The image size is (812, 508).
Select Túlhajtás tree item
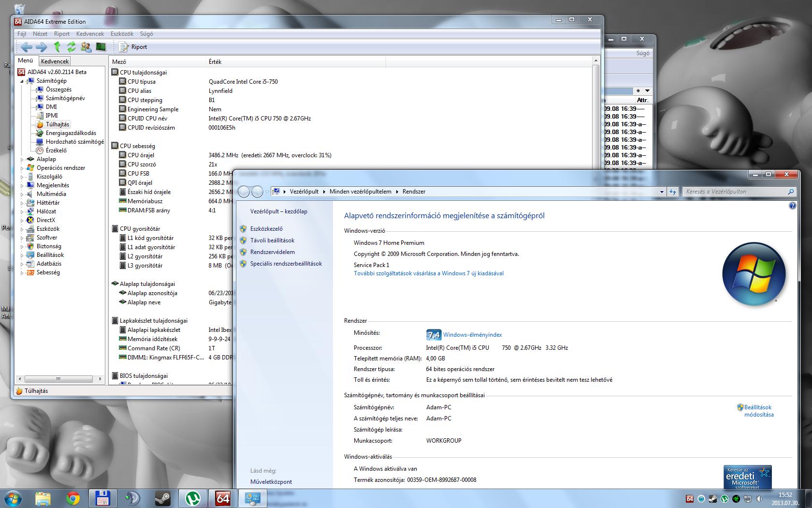click(58, 124)
